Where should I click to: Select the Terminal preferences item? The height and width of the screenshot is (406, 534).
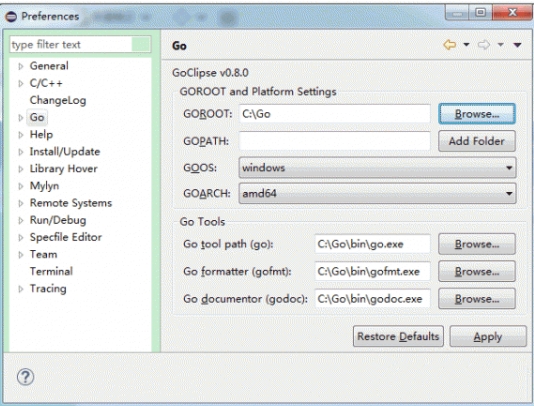[51, 271]
